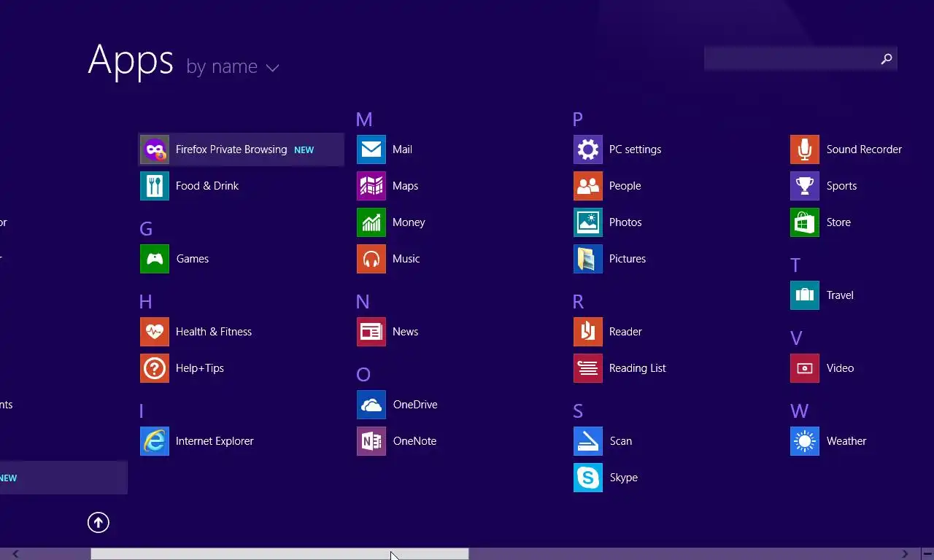
Task: Click the 'Pictures' label
Action: pyautogui.click(x=628, y=259)
